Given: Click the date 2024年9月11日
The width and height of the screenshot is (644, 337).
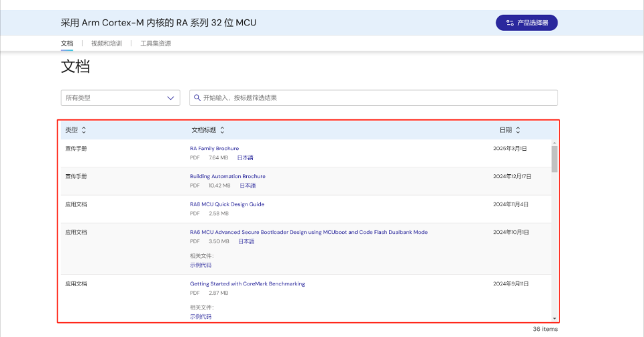Looking at the screenshot, I should [511, 283].
